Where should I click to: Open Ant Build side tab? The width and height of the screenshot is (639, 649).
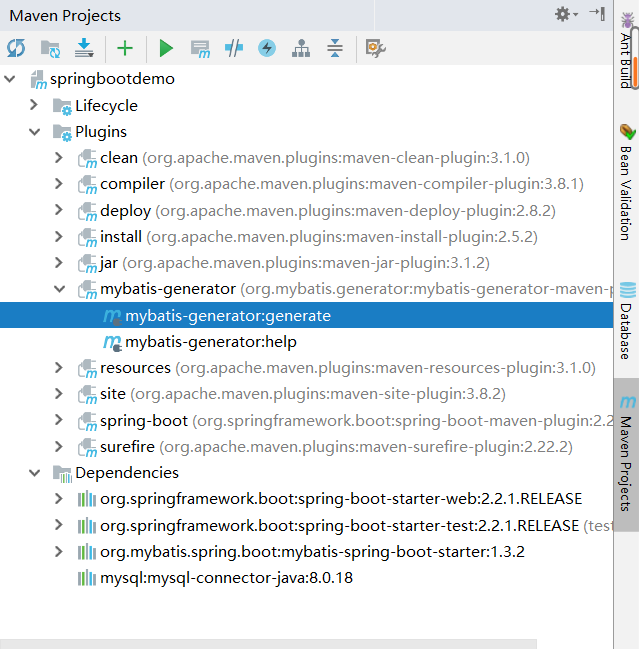coord(627,50)
